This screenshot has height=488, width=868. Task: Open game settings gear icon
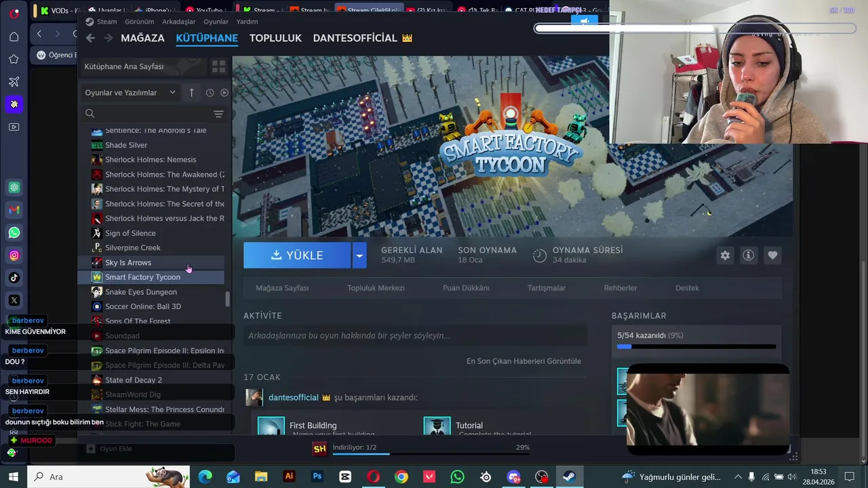click(x=725, y=256)
